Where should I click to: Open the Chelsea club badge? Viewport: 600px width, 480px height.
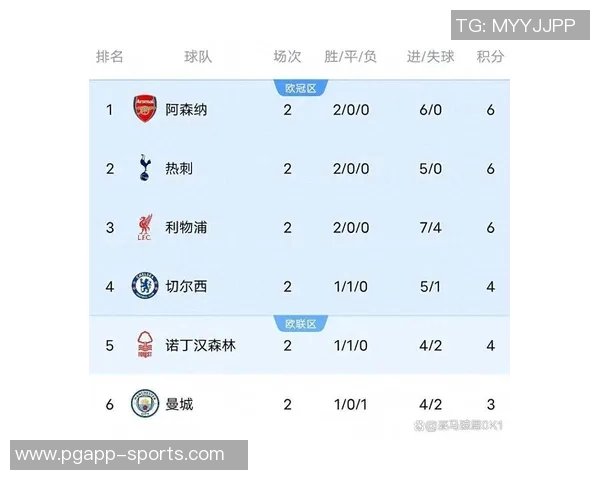click(x=145, y=287)
